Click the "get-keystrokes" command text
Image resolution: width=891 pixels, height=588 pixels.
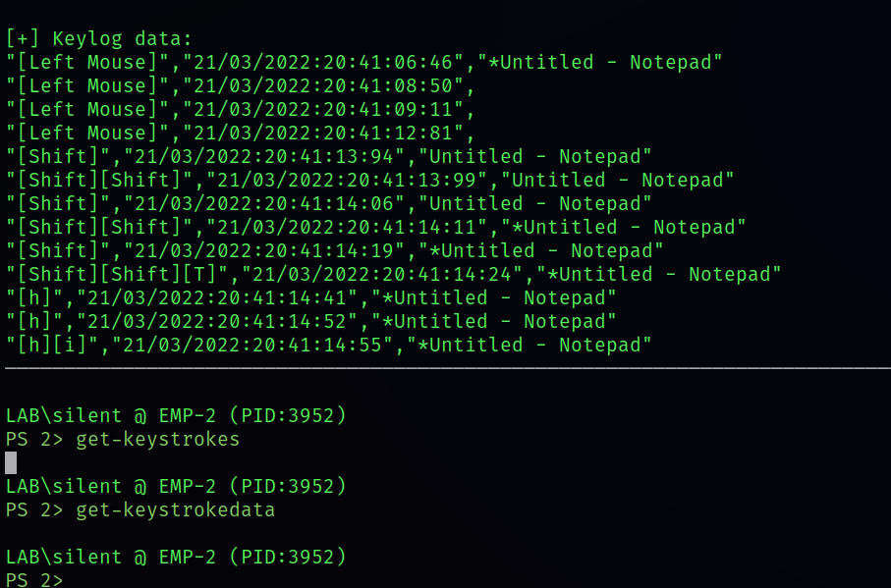157,440
